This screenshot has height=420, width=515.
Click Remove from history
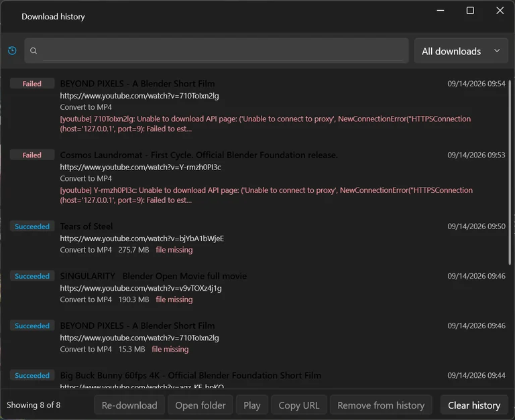381,405
